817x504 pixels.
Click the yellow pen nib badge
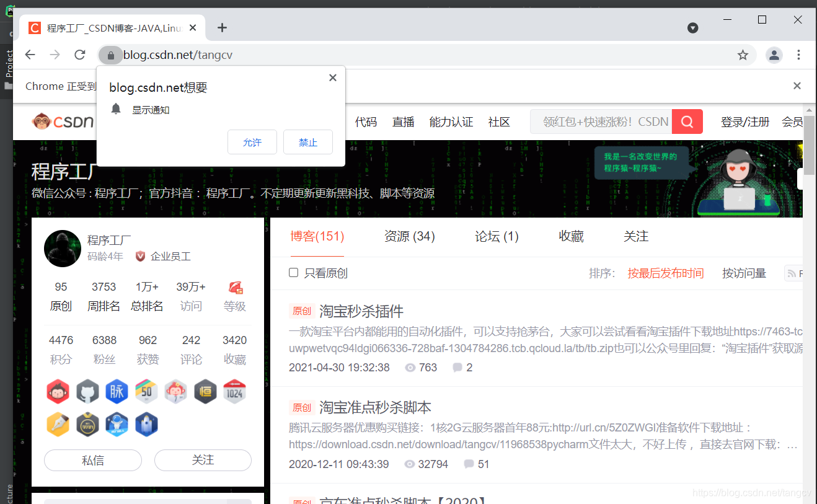coord(58,425)
